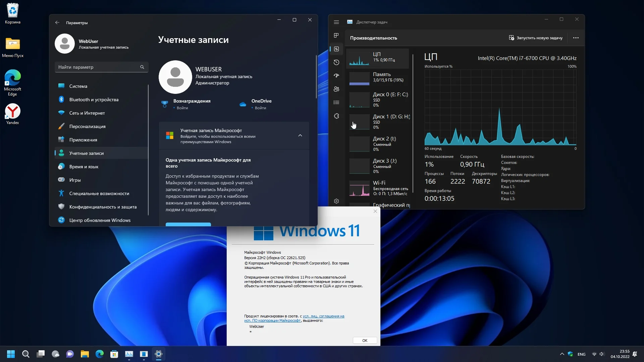Open the Task Manager settings gear icon
Screen dimensions: 644x362
336,201
